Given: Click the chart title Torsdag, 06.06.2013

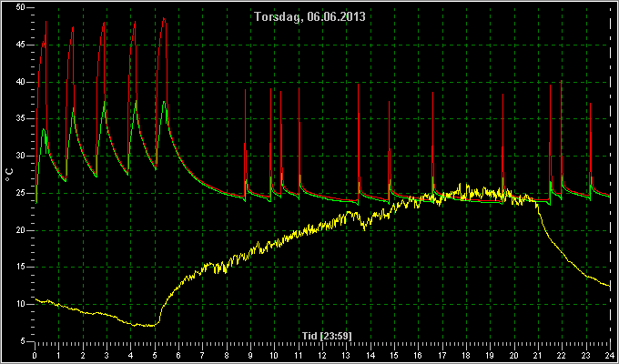Looking at the screenshot, I should [309, 16].
